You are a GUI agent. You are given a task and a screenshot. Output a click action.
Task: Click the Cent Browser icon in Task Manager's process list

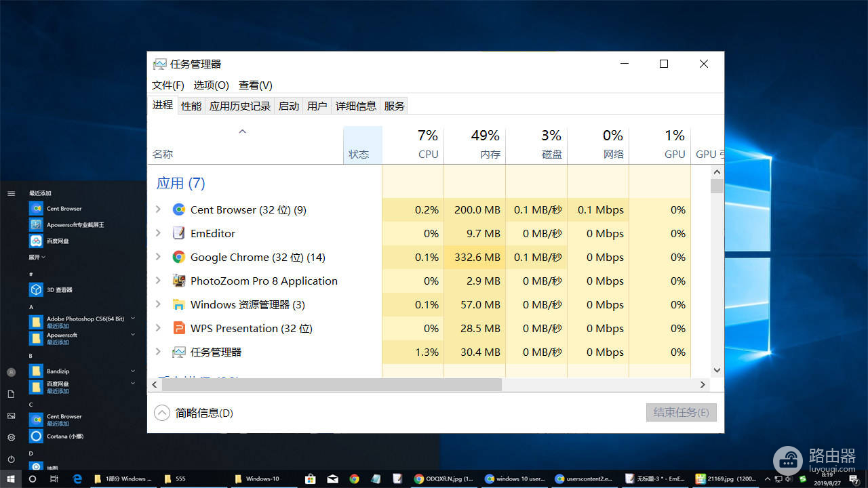click(179, 209)
